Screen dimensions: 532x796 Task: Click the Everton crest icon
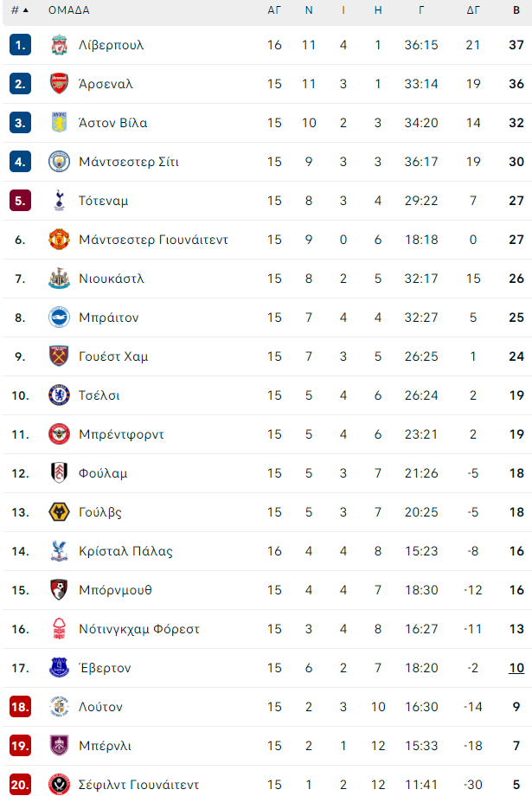(59, 668)
